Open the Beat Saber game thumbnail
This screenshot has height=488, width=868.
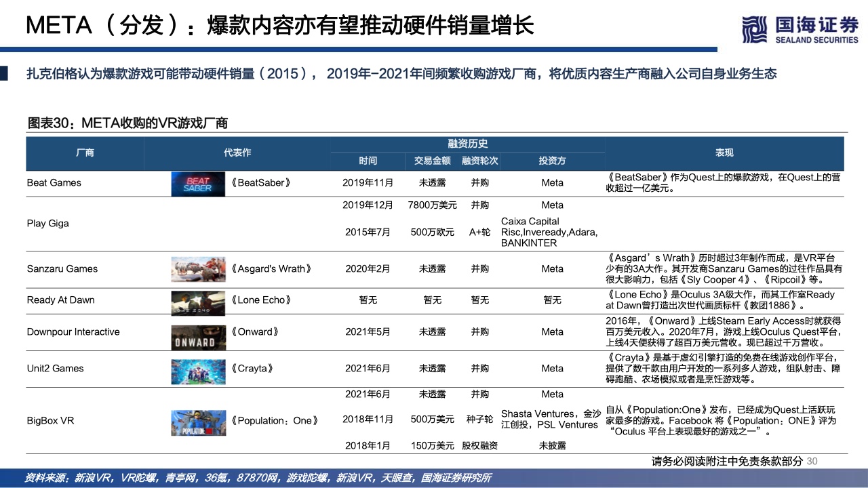click(x=199, y=183)
